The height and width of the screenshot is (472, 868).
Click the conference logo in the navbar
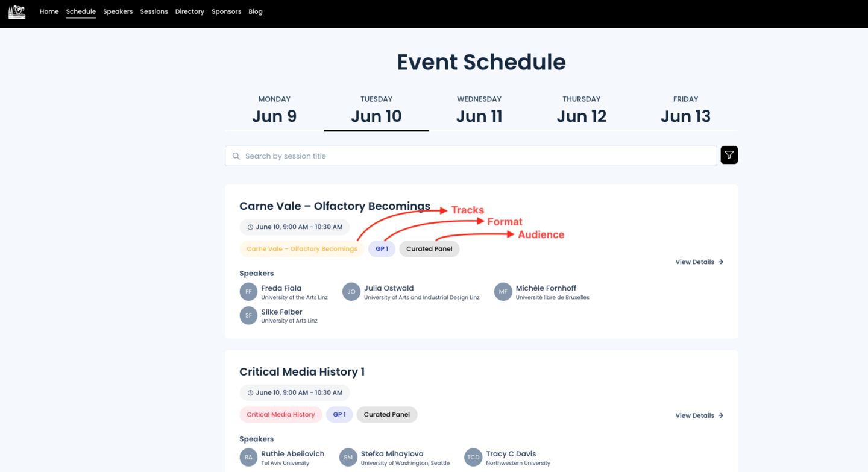(17, 11)
